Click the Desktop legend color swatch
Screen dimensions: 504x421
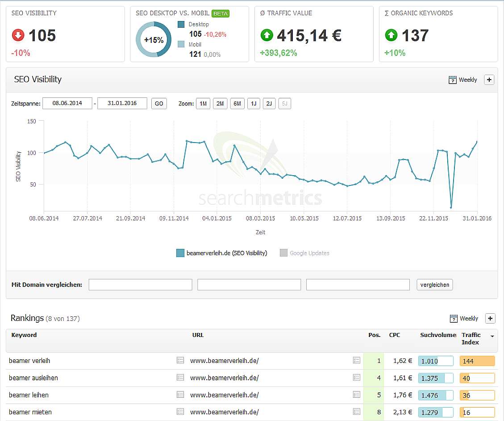181,25
